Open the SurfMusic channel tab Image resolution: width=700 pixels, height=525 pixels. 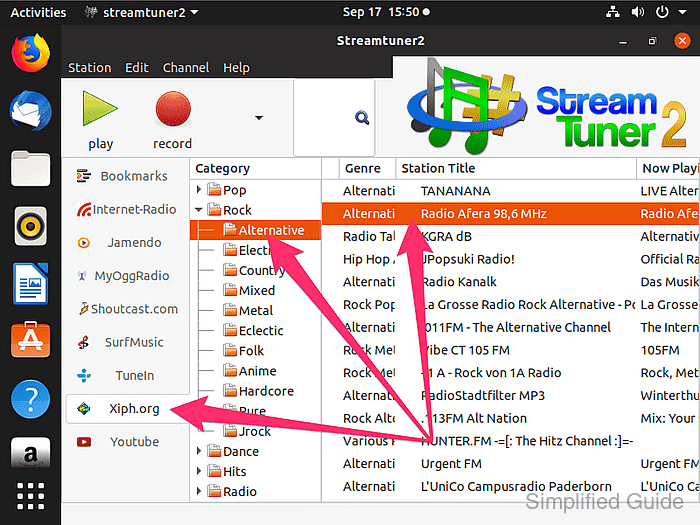[127, 342]
